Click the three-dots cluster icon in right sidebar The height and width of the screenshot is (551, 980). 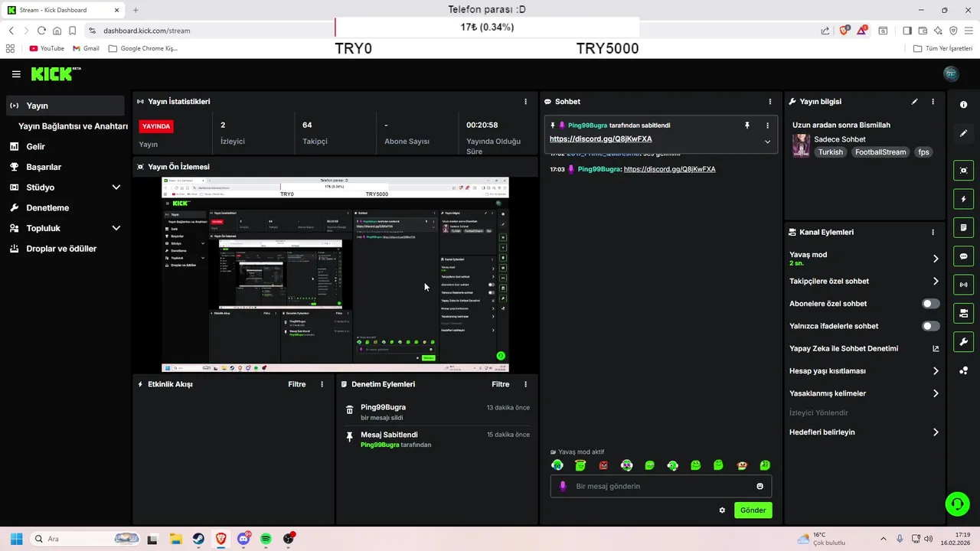tap(963, 371)
